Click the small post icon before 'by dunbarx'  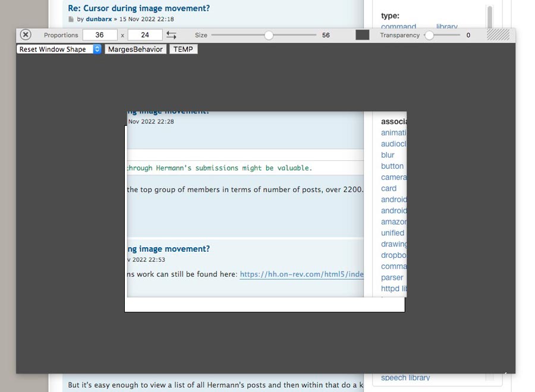(x=72, y=20)
